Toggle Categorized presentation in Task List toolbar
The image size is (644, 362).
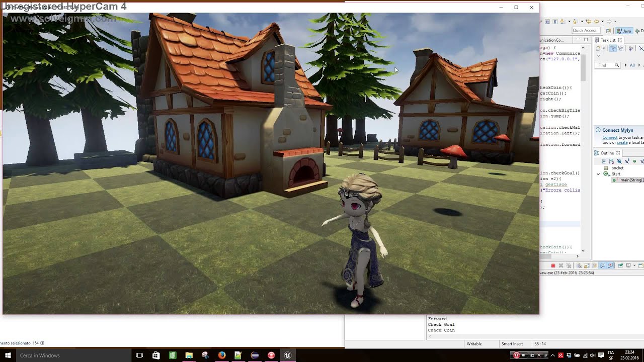[x=613, y=48]
